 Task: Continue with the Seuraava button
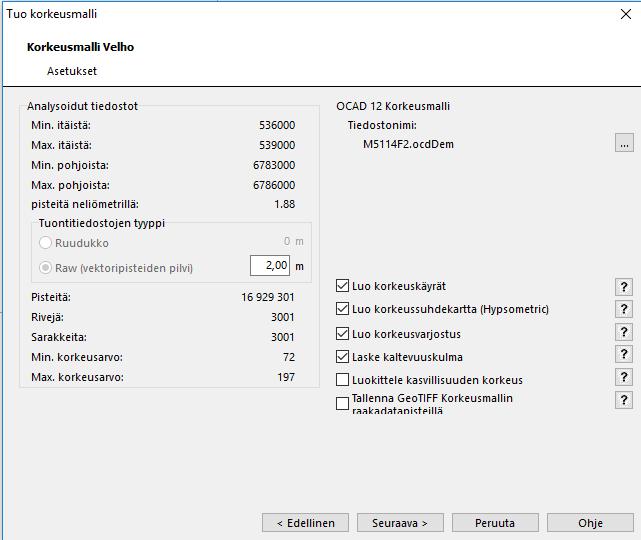(400, 523)
